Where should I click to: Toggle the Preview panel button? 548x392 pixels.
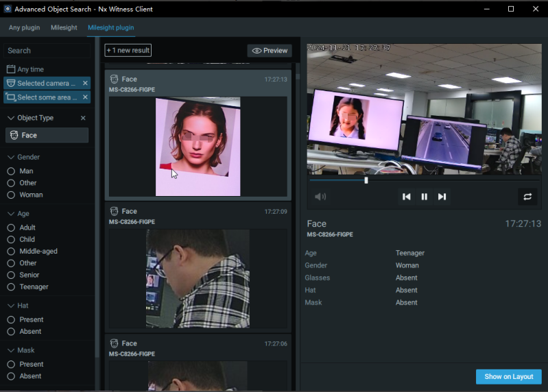(270, 51)
